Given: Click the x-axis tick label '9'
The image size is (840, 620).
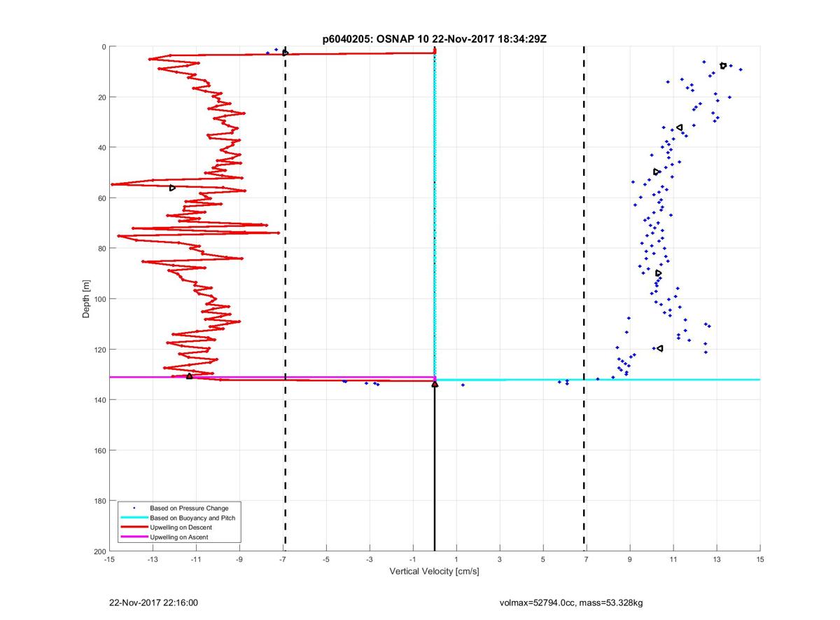Looking at the screenshot, I should 630,559.
